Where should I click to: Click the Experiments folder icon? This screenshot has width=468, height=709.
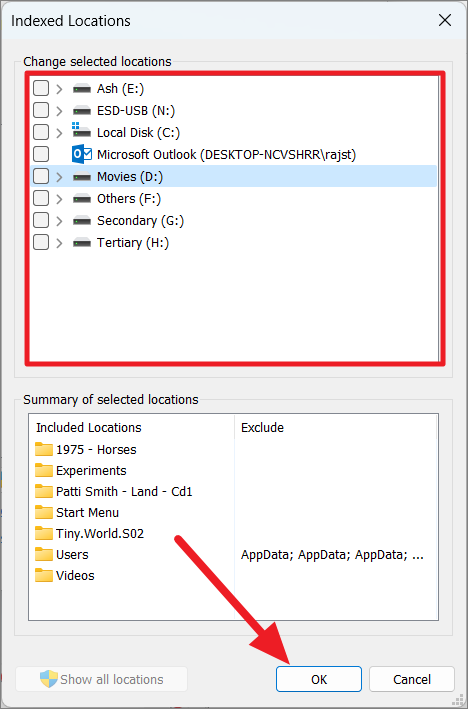click(x=44, y=470)
